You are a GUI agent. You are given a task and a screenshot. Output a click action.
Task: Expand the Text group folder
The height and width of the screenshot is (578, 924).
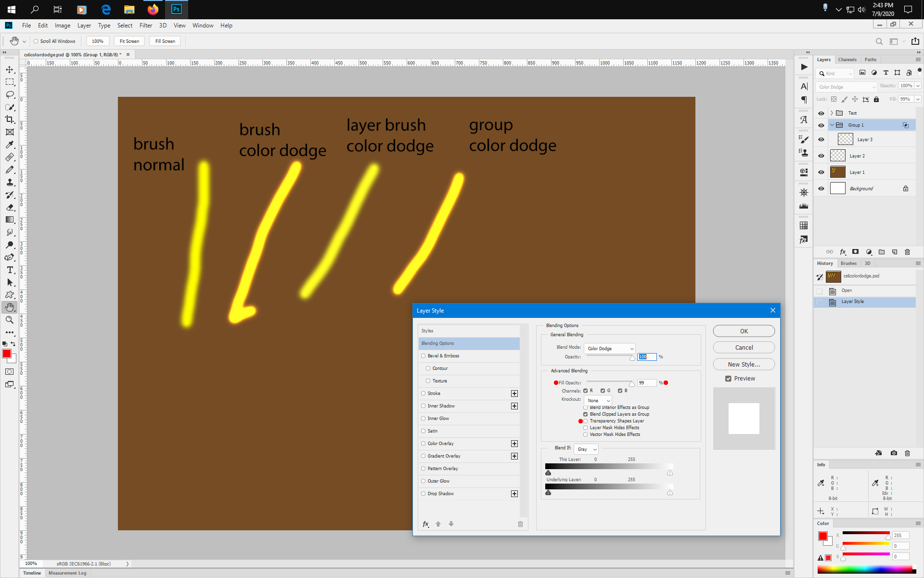pyautogui.click(x=832, y=113)
